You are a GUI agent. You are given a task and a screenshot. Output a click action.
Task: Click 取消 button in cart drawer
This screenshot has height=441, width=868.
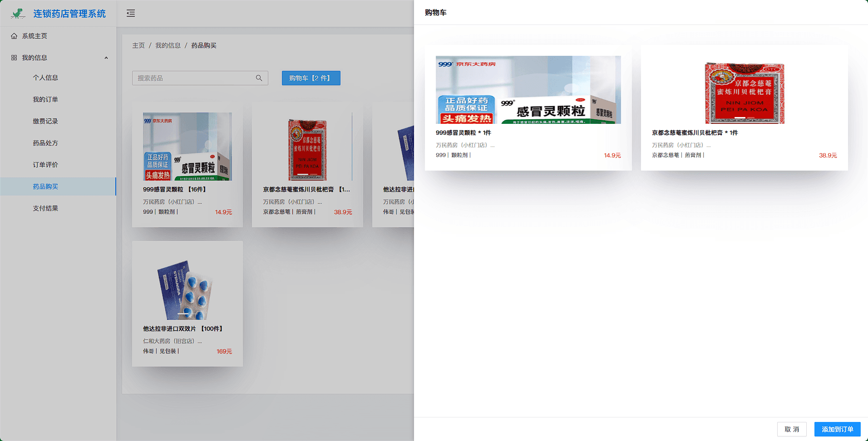[x=792, y=429]
